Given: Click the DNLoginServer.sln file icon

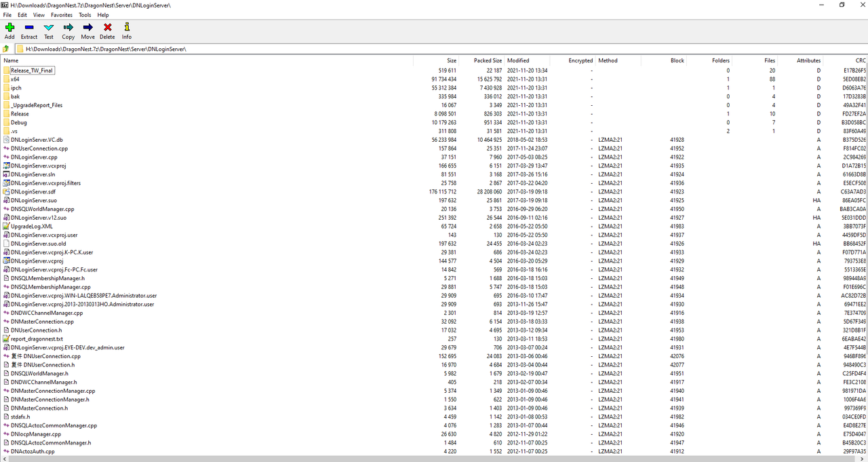Looking at the screenshot, I should (6, 174).
